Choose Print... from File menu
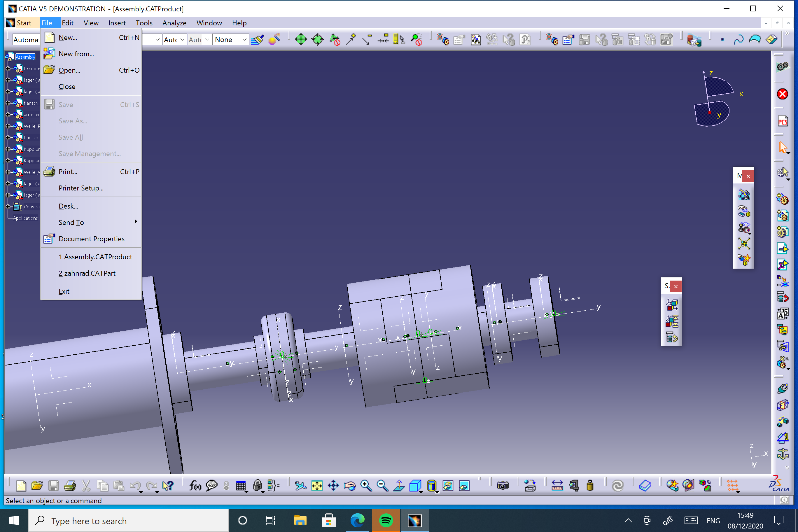Screen dimensions: 798x532 tap(91, 172)
